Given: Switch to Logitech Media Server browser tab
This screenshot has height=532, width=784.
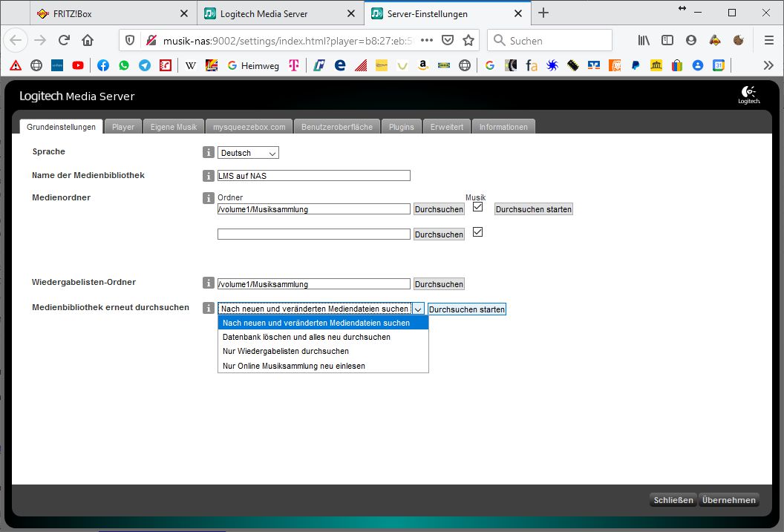Looking at the screenshot, I should [x=281, y=13].
